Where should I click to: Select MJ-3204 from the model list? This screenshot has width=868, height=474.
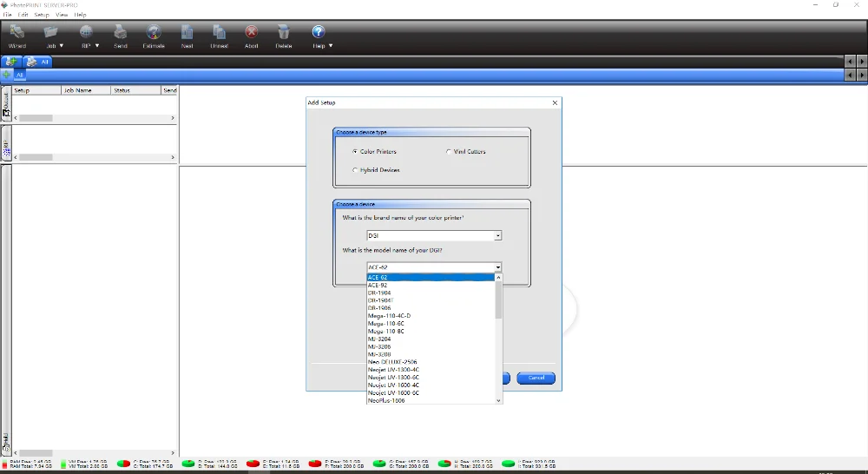431,339
